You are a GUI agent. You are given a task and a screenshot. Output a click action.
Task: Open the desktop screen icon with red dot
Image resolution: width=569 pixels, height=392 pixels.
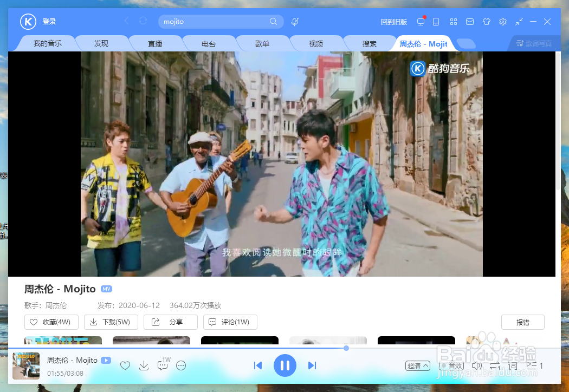[x=421, y=22]
